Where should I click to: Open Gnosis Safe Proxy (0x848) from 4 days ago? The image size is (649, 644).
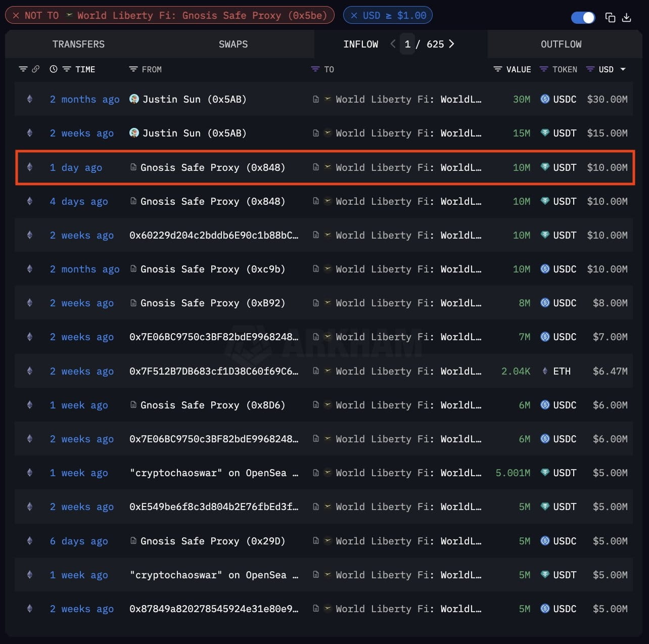(213, 201)
